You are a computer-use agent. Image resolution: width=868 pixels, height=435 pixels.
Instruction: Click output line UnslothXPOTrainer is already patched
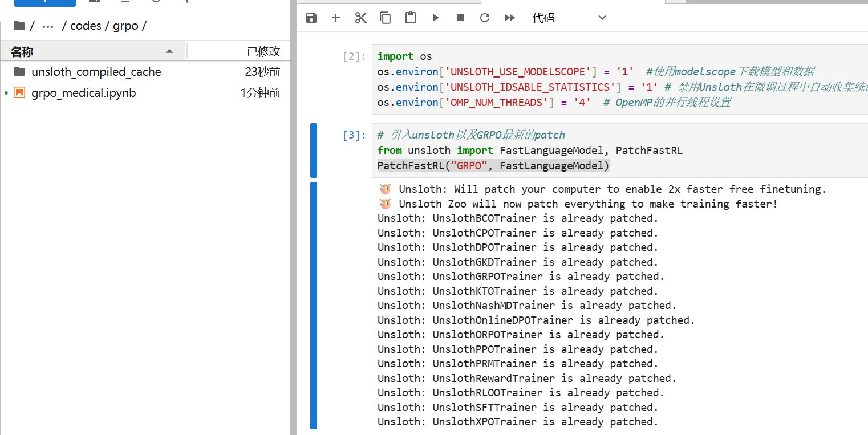click(518, 422)
